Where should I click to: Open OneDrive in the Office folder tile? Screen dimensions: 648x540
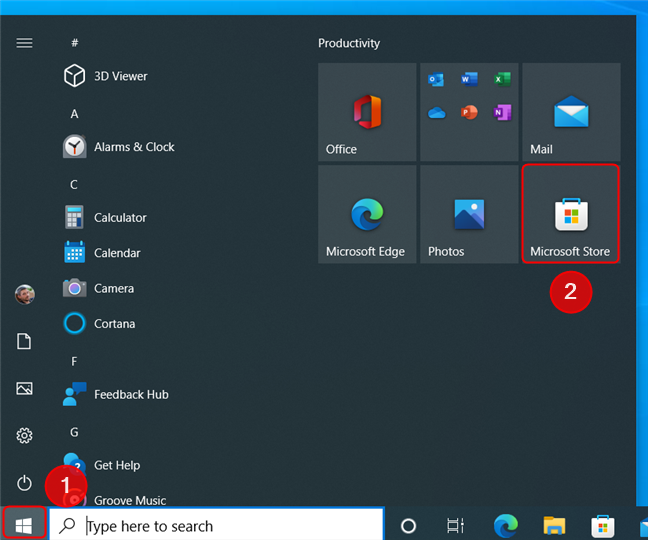[x=436, y=112]
